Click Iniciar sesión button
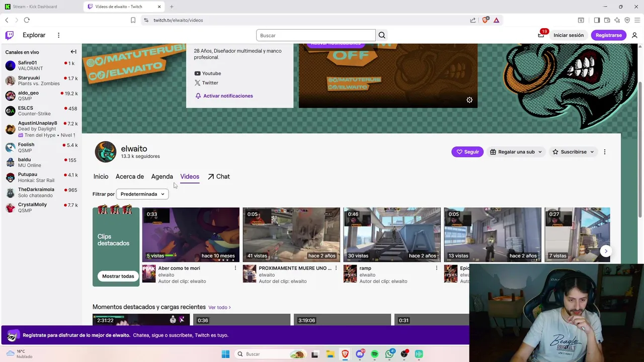644x362 pixels. click(569, 35)
